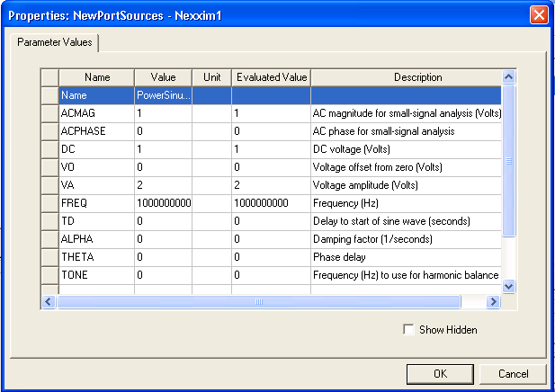555x392 pixels.
Task: Click the PowerSinu... name value cell
Action: tap(163, 95)
